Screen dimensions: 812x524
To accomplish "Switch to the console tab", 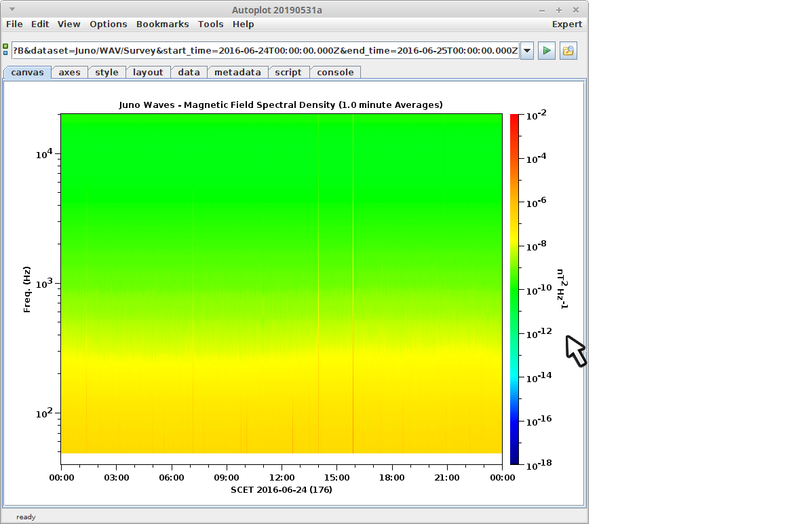I will click(x=335, y=73).
